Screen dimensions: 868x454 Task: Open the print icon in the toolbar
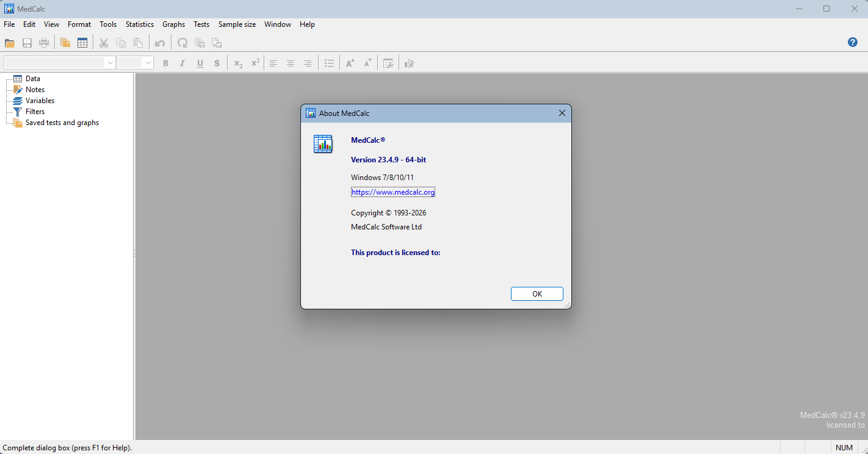(x=43, y=43)
